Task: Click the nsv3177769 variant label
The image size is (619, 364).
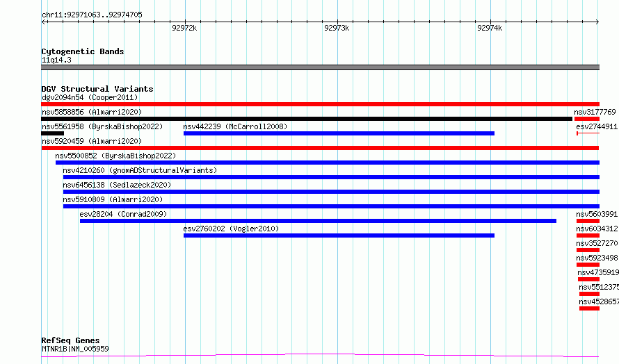Action: click(x=595, y=112)
